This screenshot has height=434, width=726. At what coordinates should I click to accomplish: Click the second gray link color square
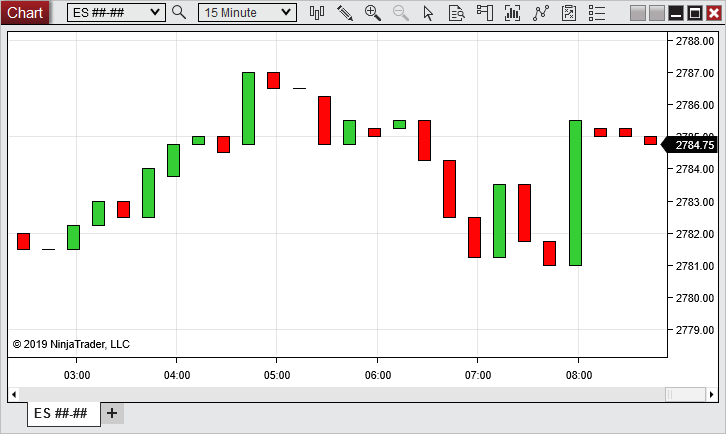tap(657, 12)
